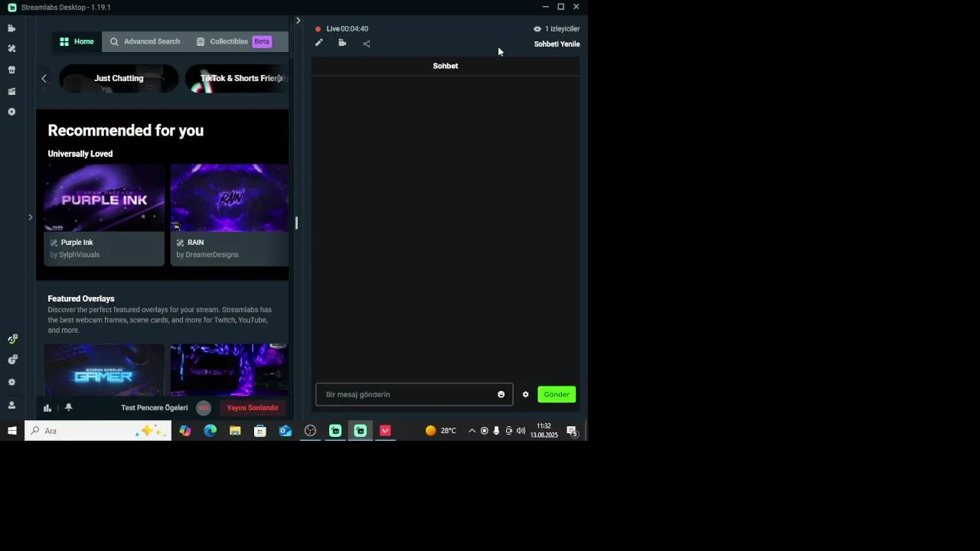980x551 pixels.
Task: Click the folder-camera icon beside the pencil
Action: 342,43
